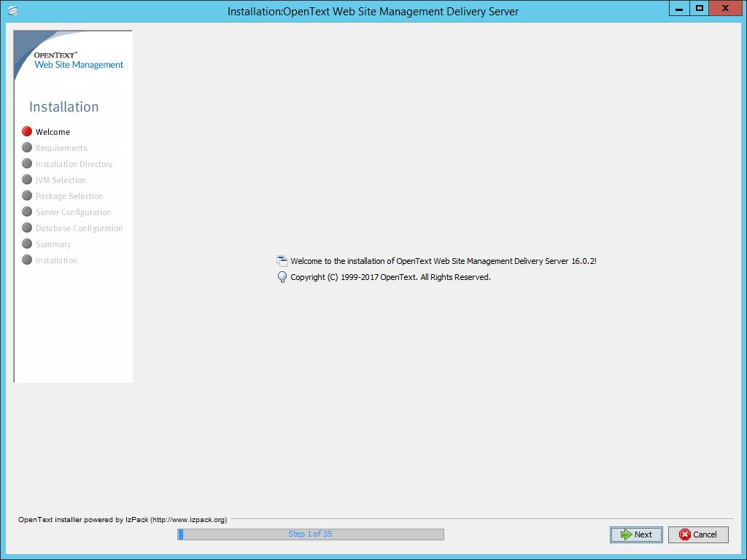Click the Summary step bullet
The width and height of the screenshot is (747, 560).
tap(27, 244)
